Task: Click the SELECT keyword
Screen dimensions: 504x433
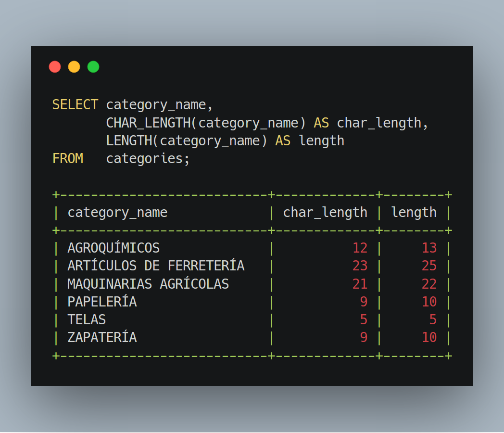Action: [x=75, y=105]
